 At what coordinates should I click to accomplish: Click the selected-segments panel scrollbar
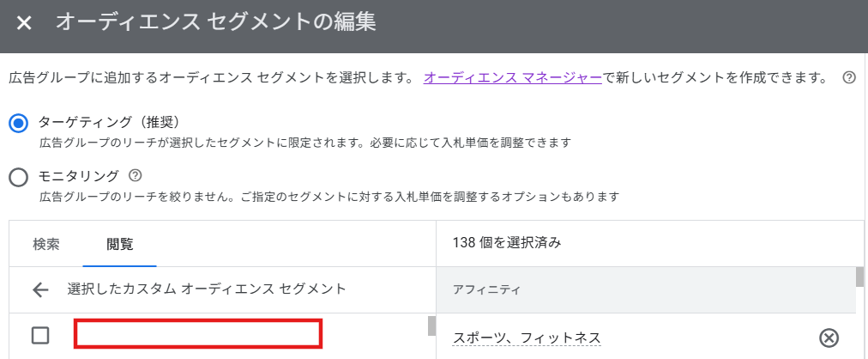(859, 277)
